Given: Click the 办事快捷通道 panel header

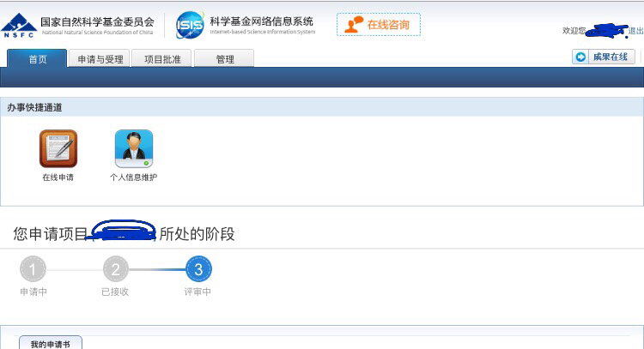Looking at the screenshot, I should [x=34, y=108].
